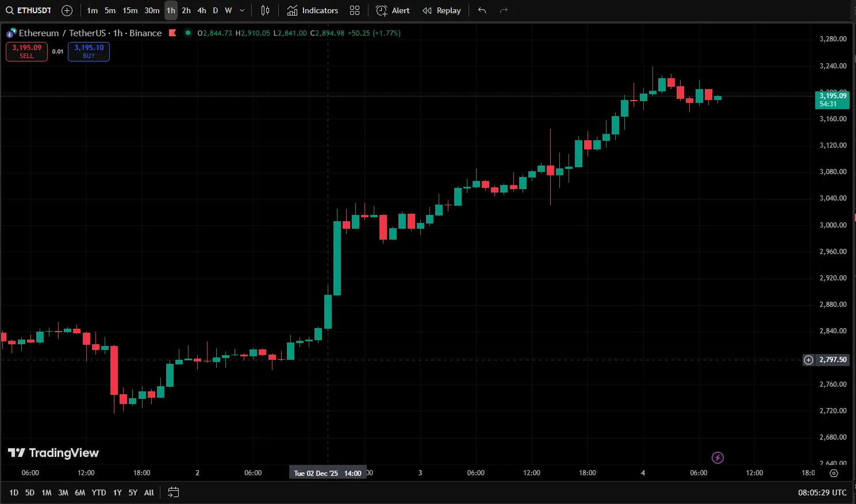
Task: Create a new price Alert
Action: tap(393, 10)
